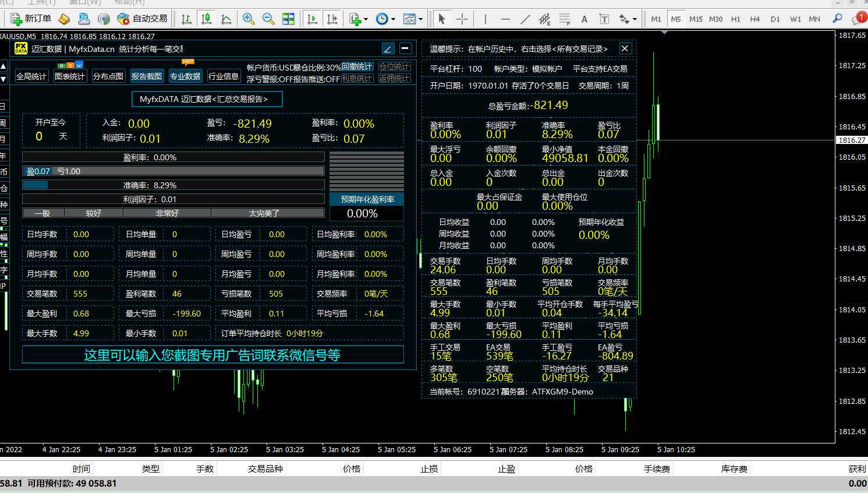Viewport: 868px width, 493px height.
Task: Zoom in on the chart
Action: 249,19
